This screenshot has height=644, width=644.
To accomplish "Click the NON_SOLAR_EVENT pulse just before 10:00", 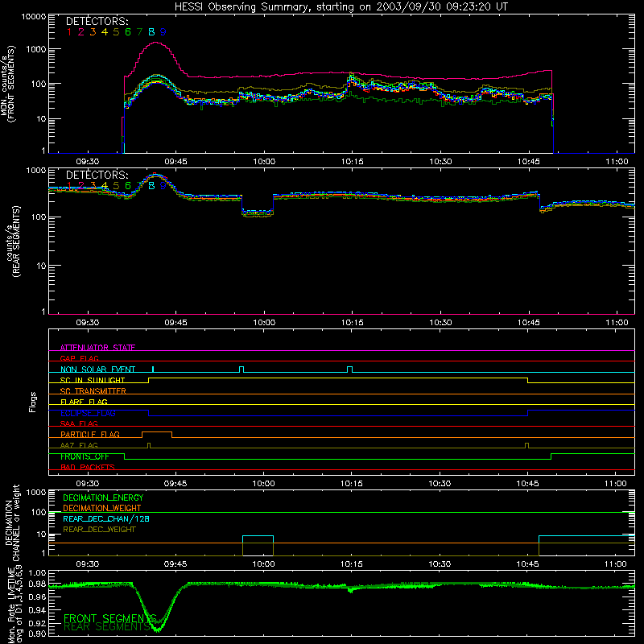I will pos(242,369).
